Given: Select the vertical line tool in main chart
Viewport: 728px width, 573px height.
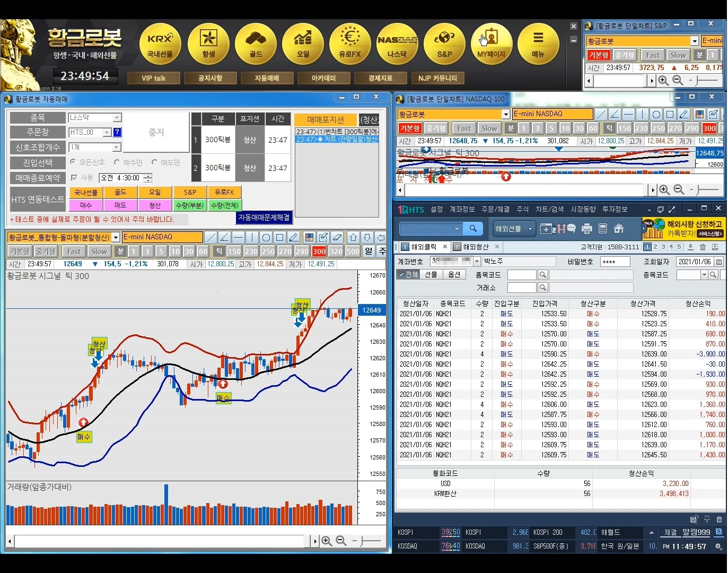Looking at the screenshot, I should pyautogui.click(x=252, y=237).
